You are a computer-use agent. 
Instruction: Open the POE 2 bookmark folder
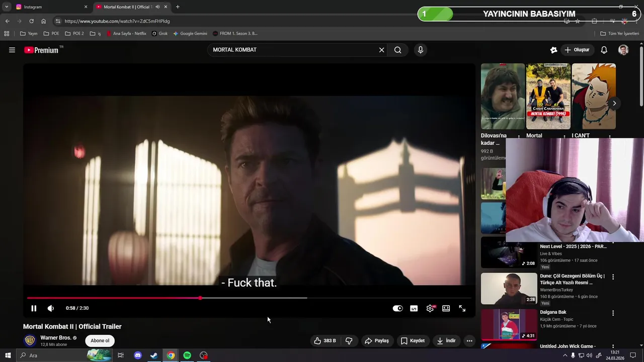[74, 34]
